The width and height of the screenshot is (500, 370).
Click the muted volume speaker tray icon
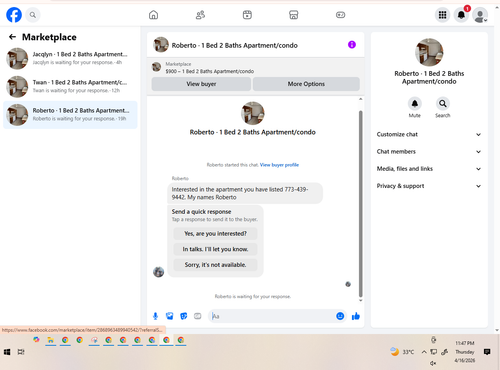click(x=433, y=363)
